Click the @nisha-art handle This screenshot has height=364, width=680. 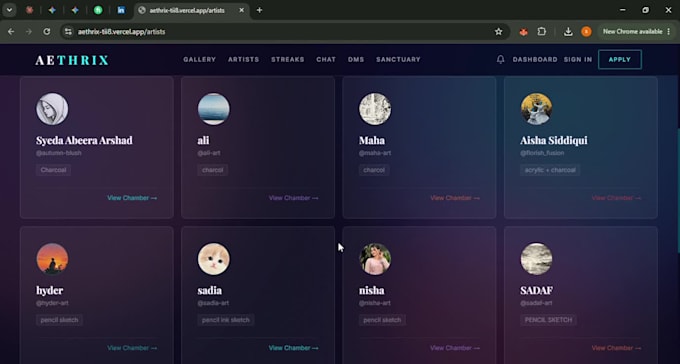pyautogui.click(x=375, y=303)
